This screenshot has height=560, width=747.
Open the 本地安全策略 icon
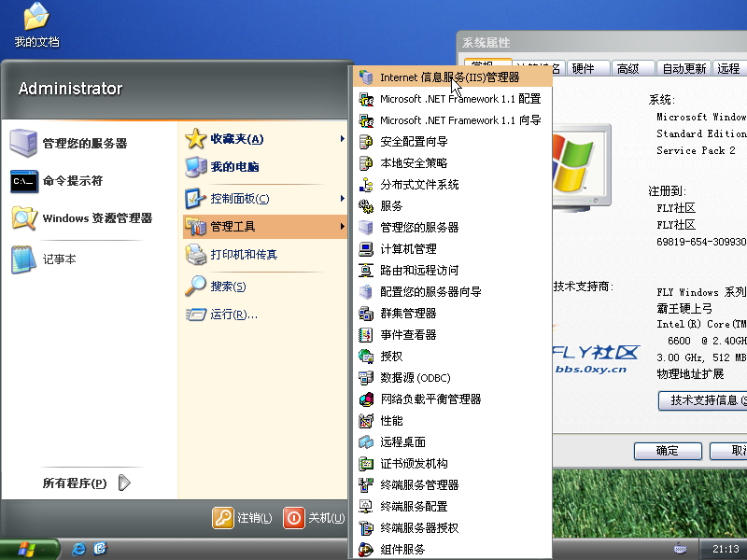[365, 163]
